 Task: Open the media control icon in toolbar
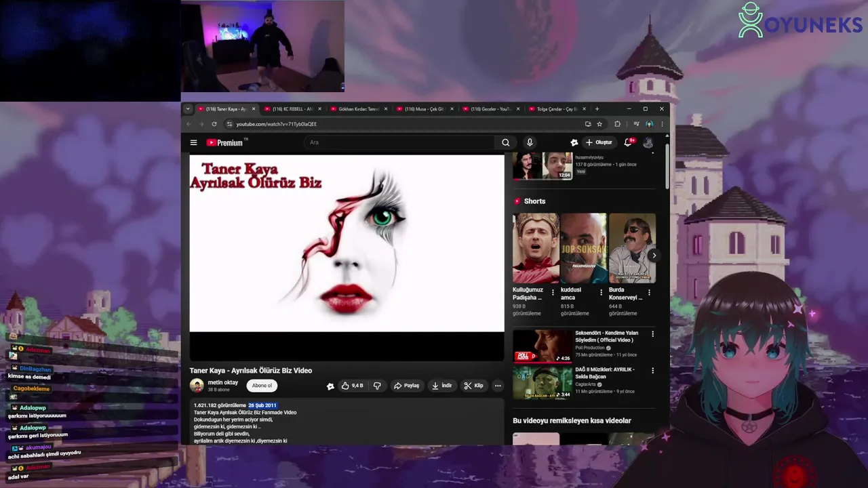636,124
